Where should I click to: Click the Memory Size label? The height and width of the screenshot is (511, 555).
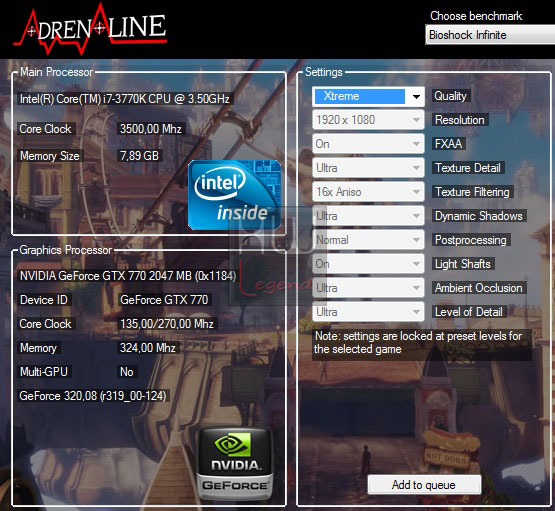coord(50,156)
